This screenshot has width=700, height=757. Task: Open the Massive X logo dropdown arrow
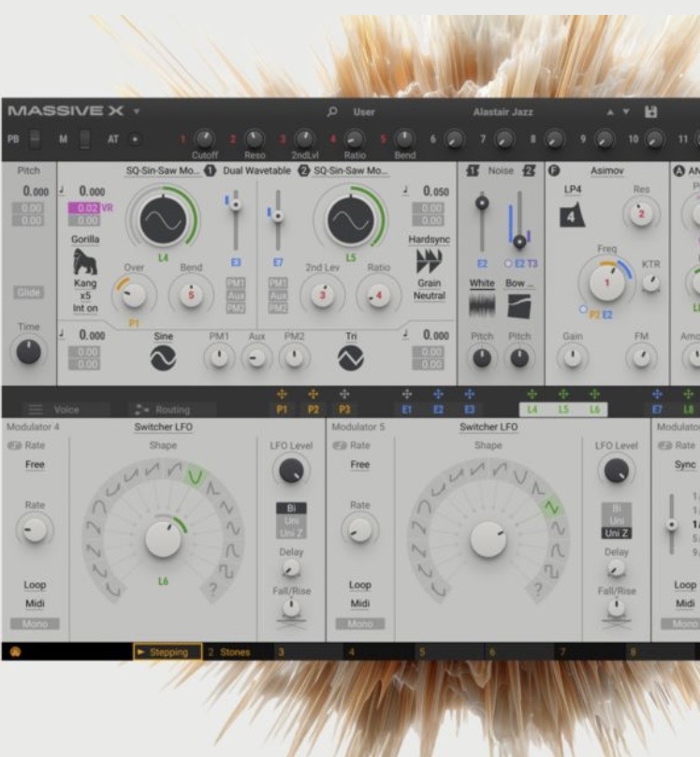[137, 111]
